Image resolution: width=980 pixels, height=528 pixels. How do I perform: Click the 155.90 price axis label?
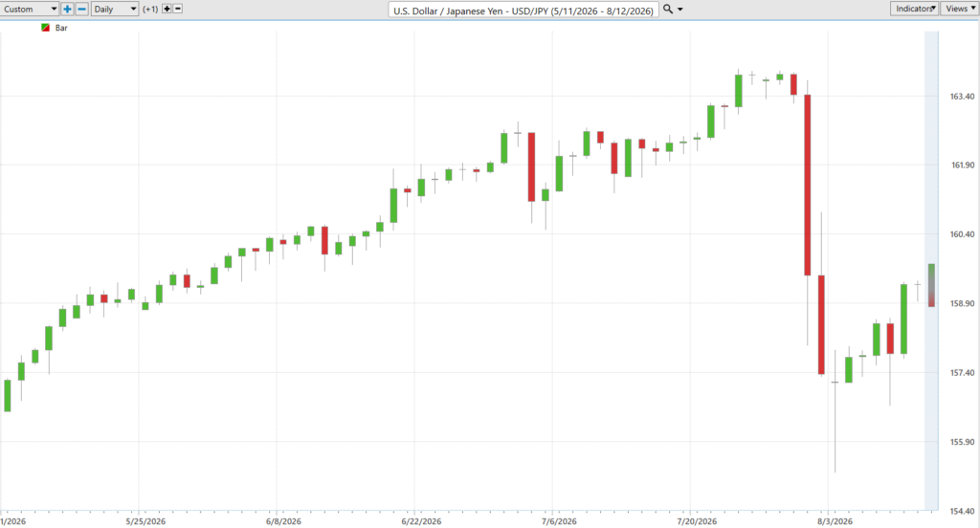point(962,442)
